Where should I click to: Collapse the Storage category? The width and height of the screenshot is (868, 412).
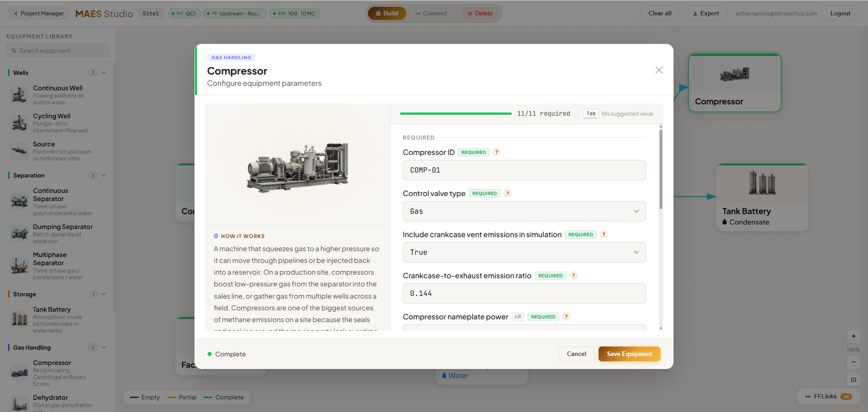point(104,294)
